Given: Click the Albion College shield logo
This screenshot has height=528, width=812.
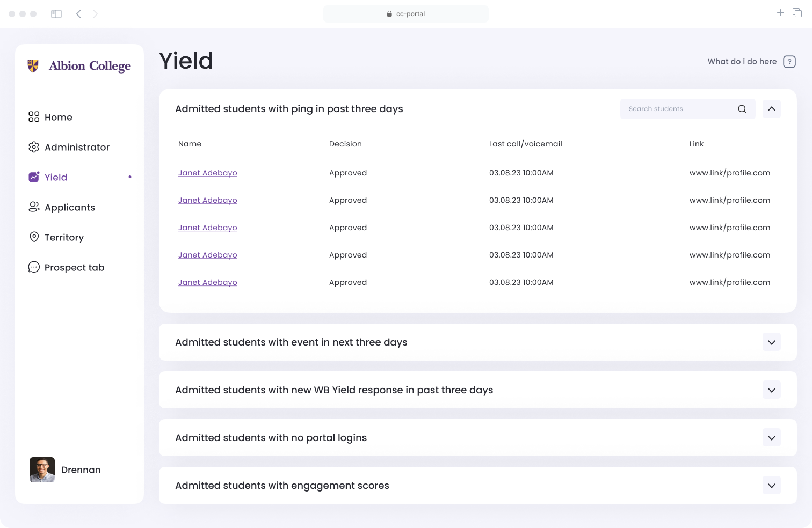Looking at the screenshot, I should (x=33, y=66).
